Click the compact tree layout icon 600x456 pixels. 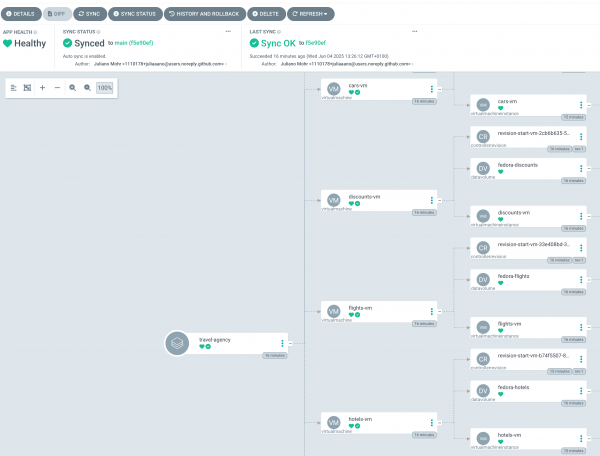(x=14, y=88)
